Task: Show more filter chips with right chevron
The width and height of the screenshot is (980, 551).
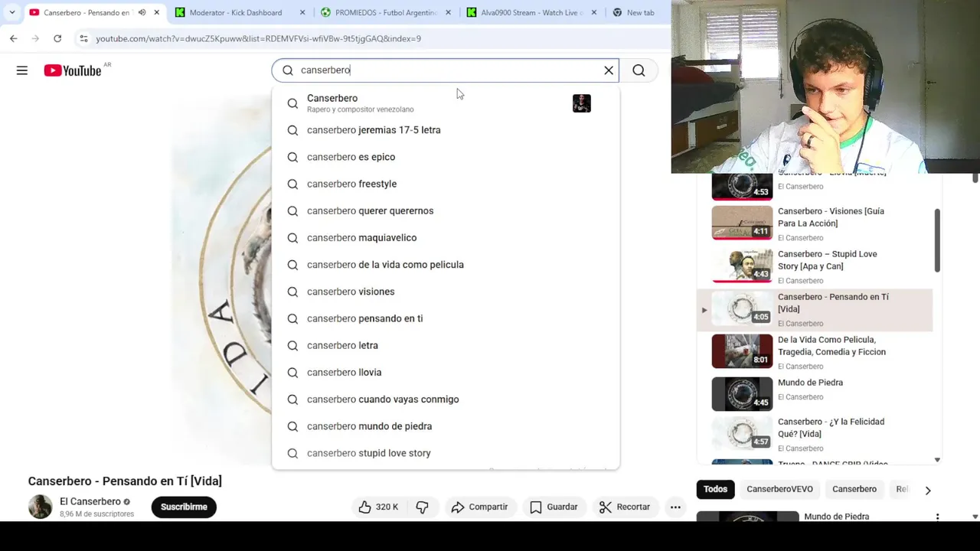Action: [928, 490]
